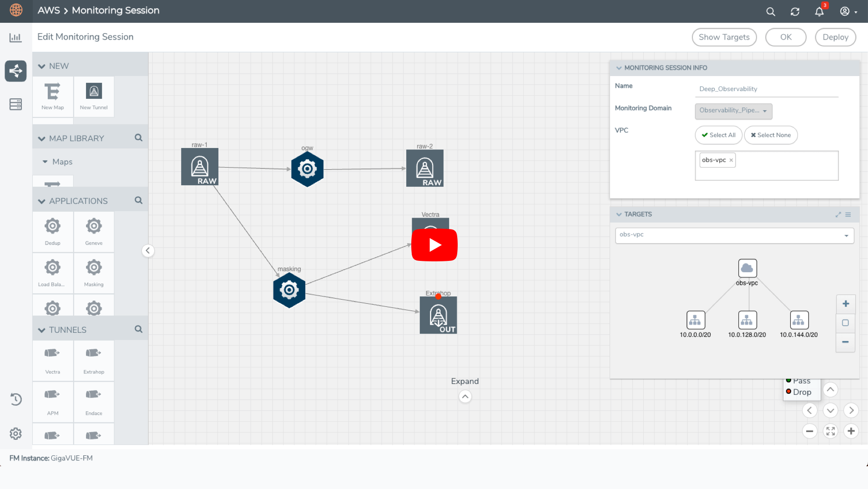The height and width of the screenshot is (489, 868).
Task: Pick the Load Balancing application
Action: pos(53,273)
